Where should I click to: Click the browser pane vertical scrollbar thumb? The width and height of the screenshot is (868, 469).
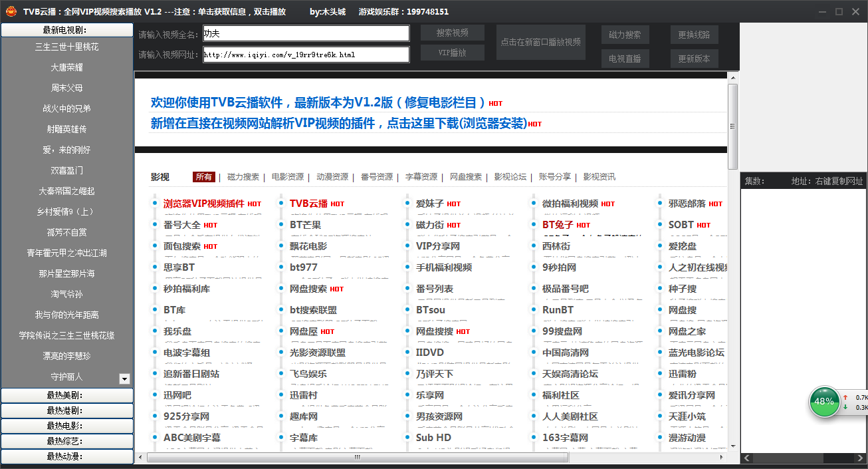(732, 126)
